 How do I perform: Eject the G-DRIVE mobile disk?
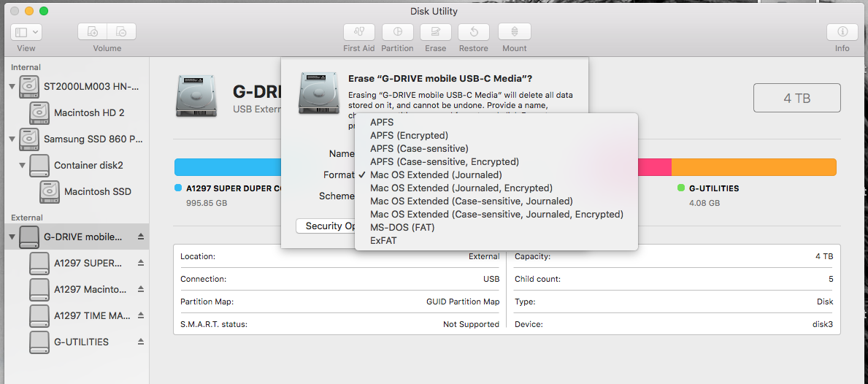click(x=141, y=237)
